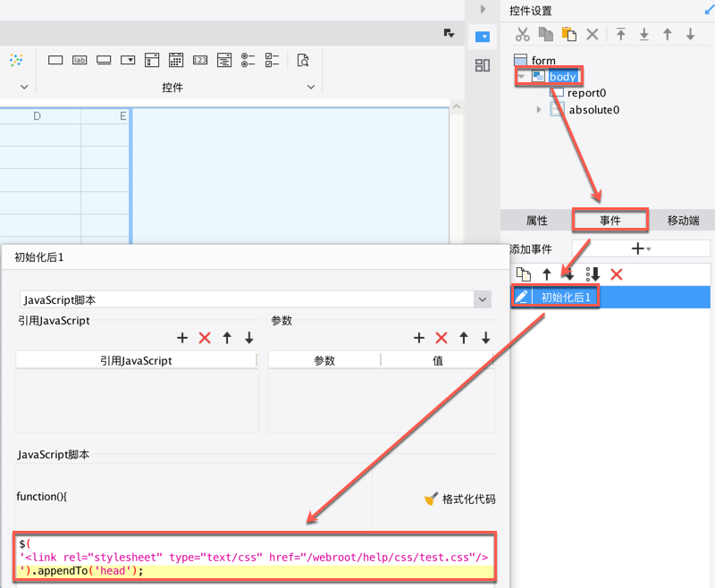Open the JavaScript脚本 type combo box
The height and width of the screenshot is (588, 715).
256,299
